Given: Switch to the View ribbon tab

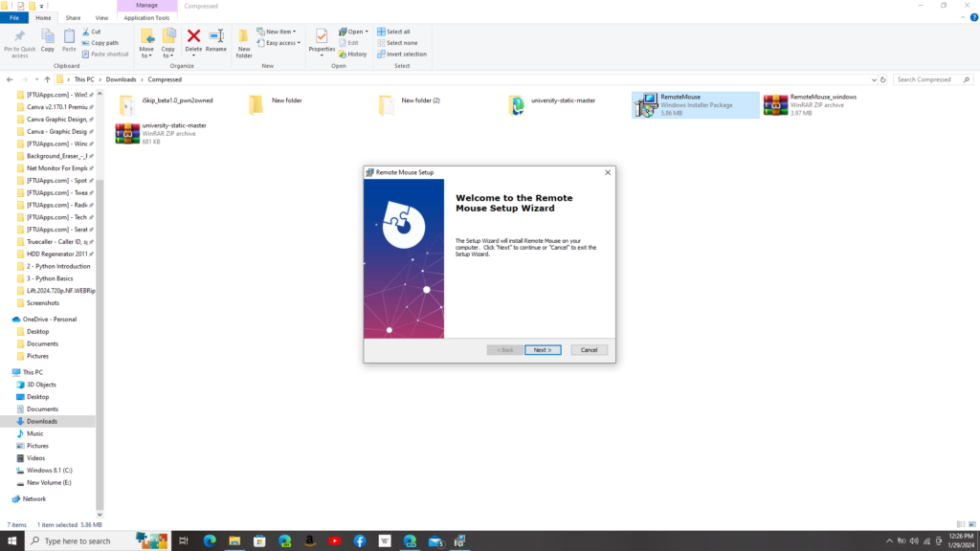Looking at the screenshot, I should [x=101, y=17].
